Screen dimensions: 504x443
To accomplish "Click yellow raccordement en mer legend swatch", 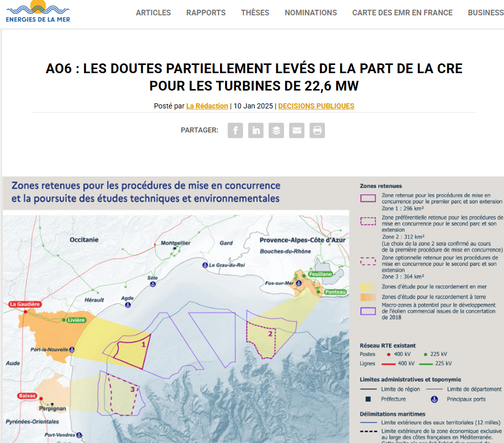I will pos(368,287).
